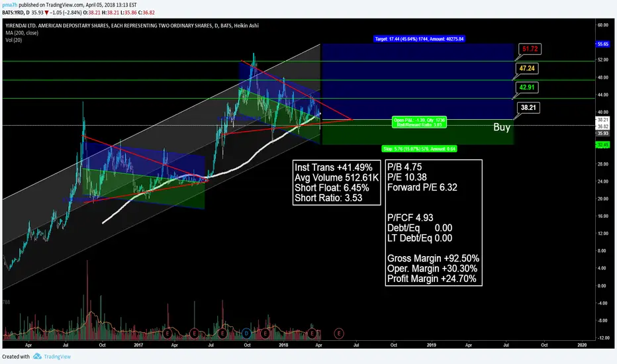Click the Open P&L Risk/Reward label
Screen dimensions: 617x364
coord(419,122)
